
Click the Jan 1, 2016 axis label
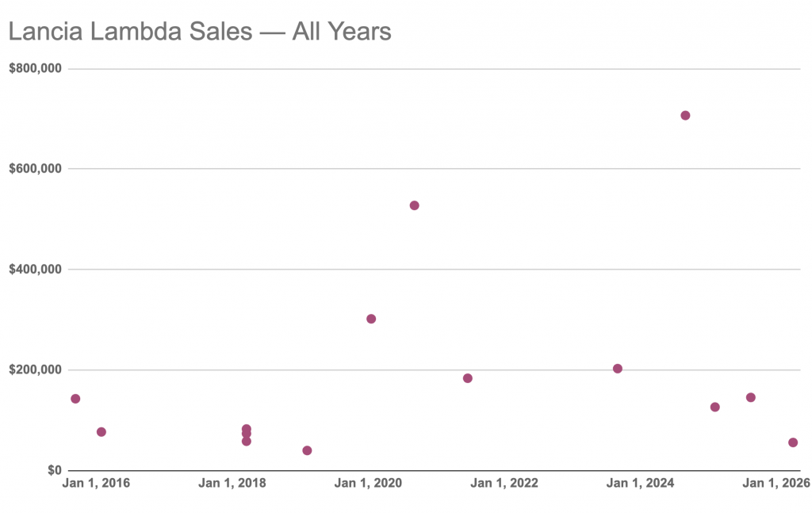coord(96,483)
